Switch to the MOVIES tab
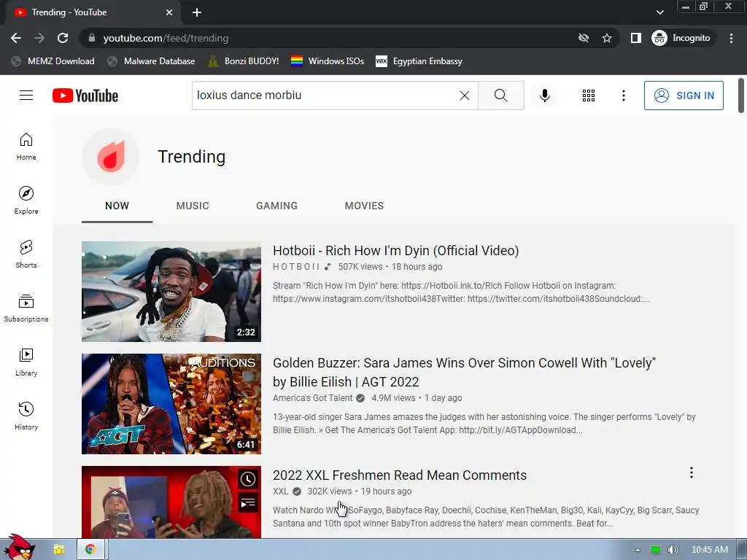 (x=364, y=206)
